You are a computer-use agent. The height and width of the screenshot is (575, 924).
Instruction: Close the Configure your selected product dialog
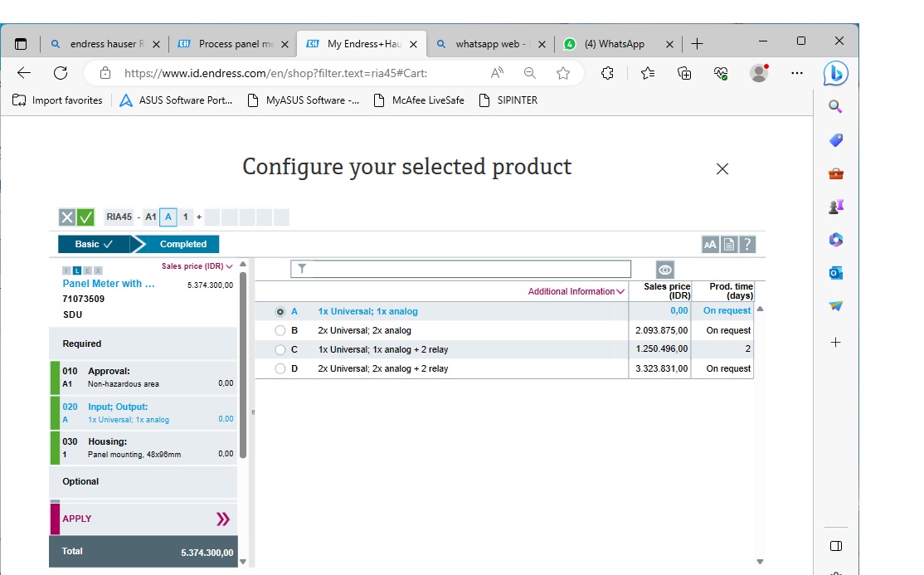(x=722, y=169)
